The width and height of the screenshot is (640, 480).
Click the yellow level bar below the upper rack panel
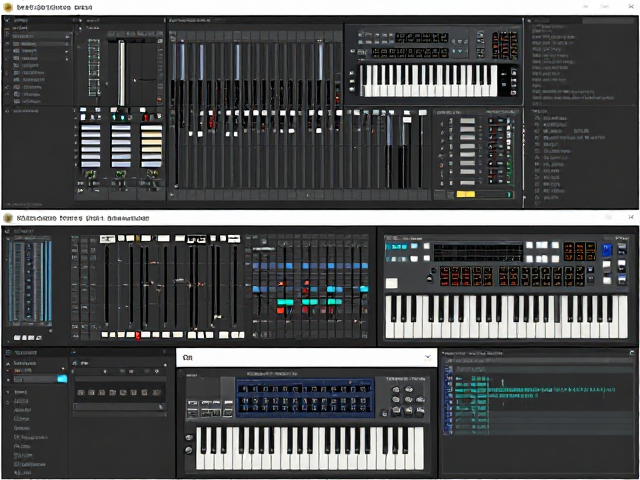pyautogui.click(x=466, y=194)
